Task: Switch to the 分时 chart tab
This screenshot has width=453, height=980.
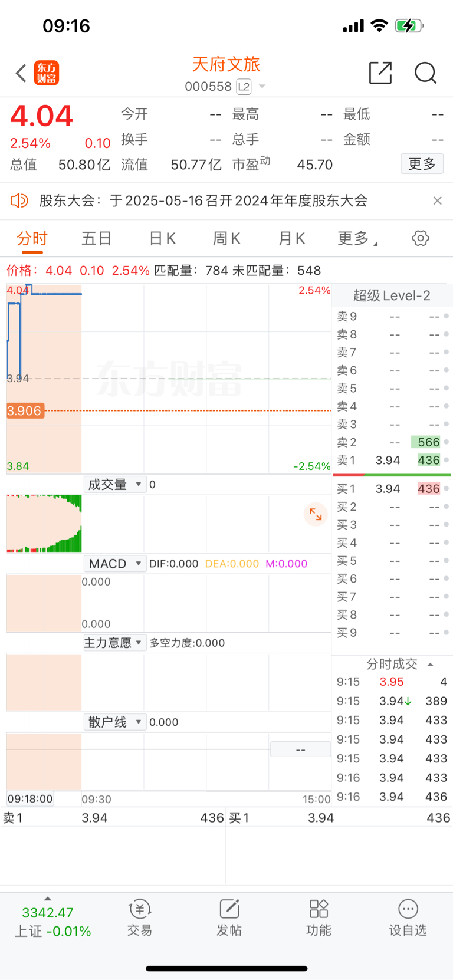Action: click(32, 238)
